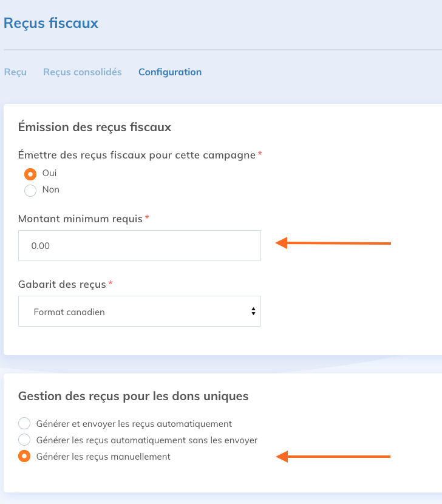Select the Oui radio button
442x504 pixels.
coord(30,174)
